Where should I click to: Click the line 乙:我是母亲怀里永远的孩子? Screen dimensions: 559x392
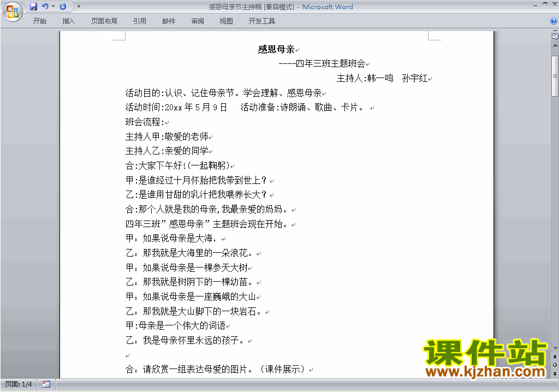click(x=186, y=340)
